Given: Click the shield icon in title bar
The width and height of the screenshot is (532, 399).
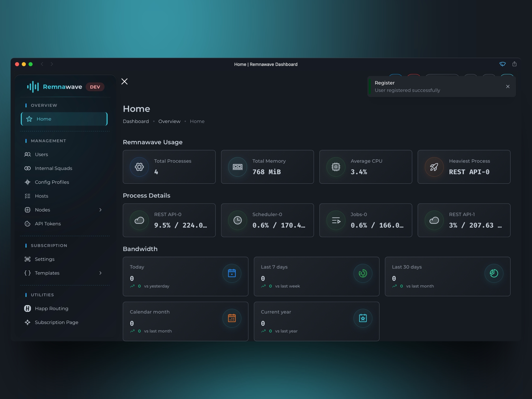Looking at the screenshot, I should (x=502, y=64).
